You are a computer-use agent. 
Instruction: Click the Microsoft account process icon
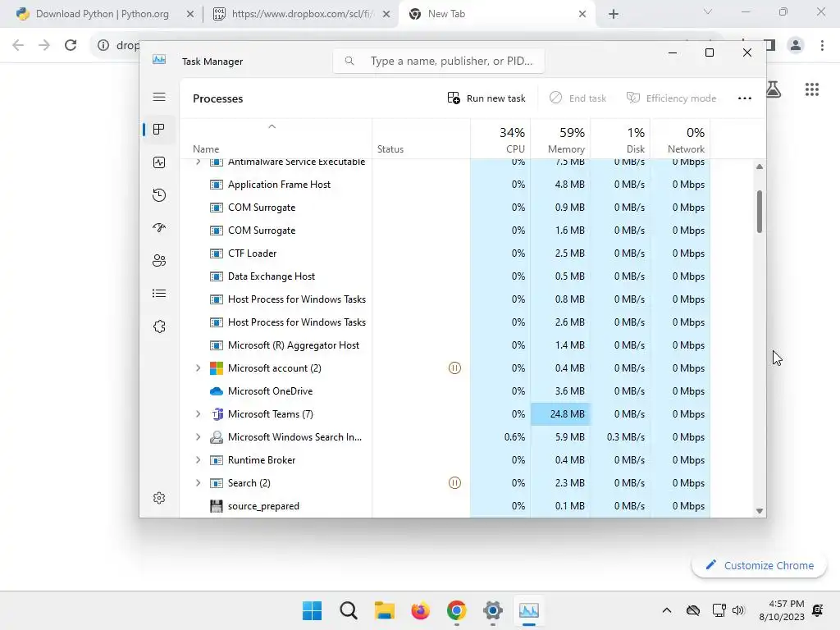pos(217,368)
